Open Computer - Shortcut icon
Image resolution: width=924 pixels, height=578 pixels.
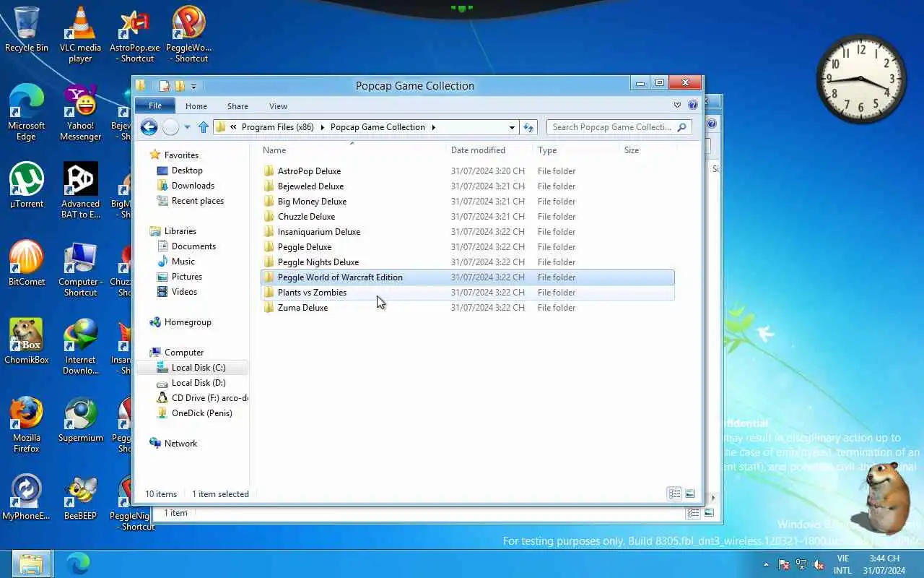[80, 269]
